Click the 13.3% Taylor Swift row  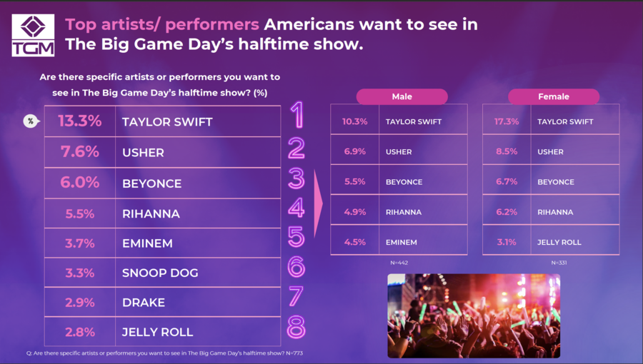click(162, 122)
